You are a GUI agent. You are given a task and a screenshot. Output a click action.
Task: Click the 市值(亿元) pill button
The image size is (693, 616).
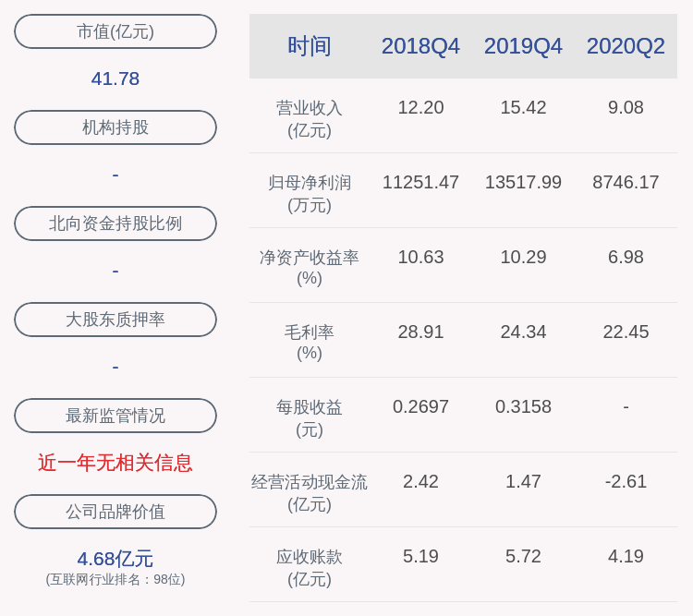(115, 31)
